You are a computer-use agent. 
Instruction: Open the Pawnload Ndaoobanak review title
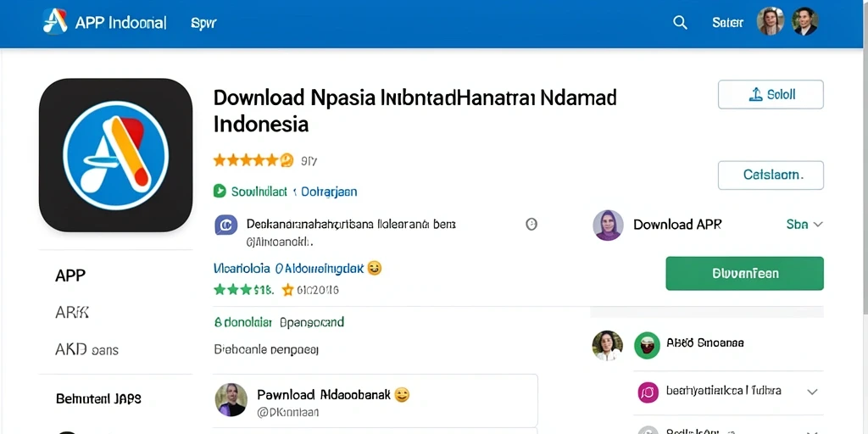click(324, 395)
